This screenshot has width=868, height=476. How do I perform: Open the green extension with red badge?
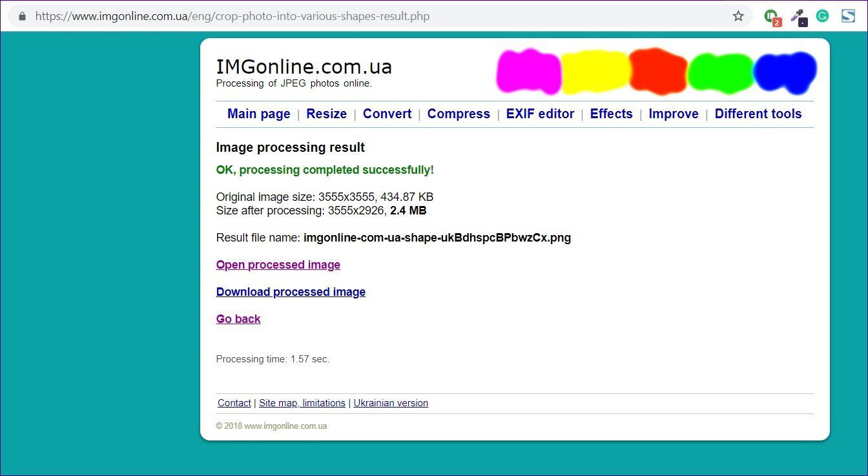772,17
